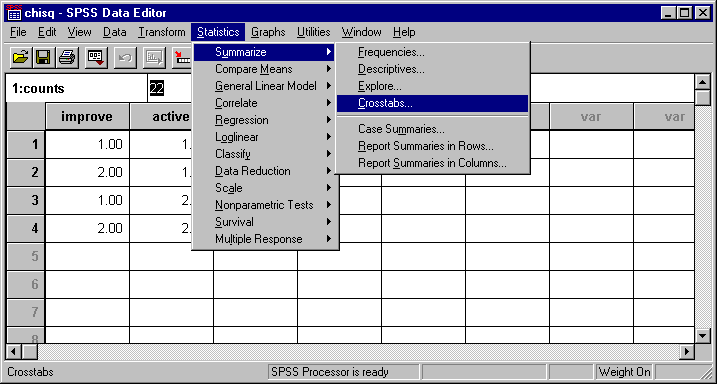Click improve cell in row 3

coord(87,200)
